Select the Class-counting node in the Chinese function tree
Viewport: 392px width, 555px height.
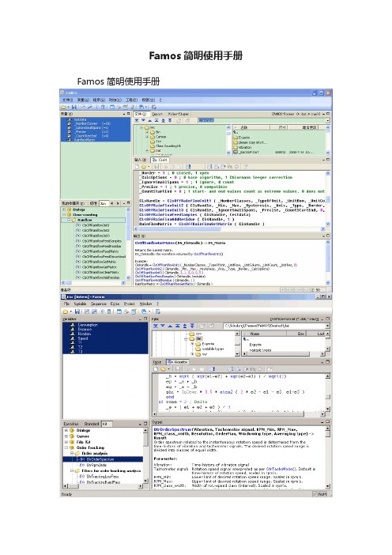pyautogui.click(x=85, y=214)
